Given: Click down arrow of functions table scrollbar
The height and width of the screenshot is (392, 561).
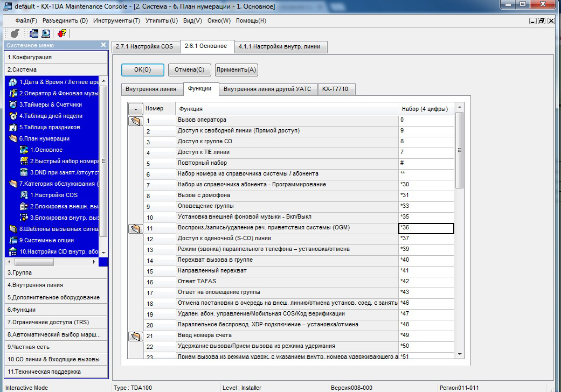Looking at the screenshot, I should coord(460,355).
